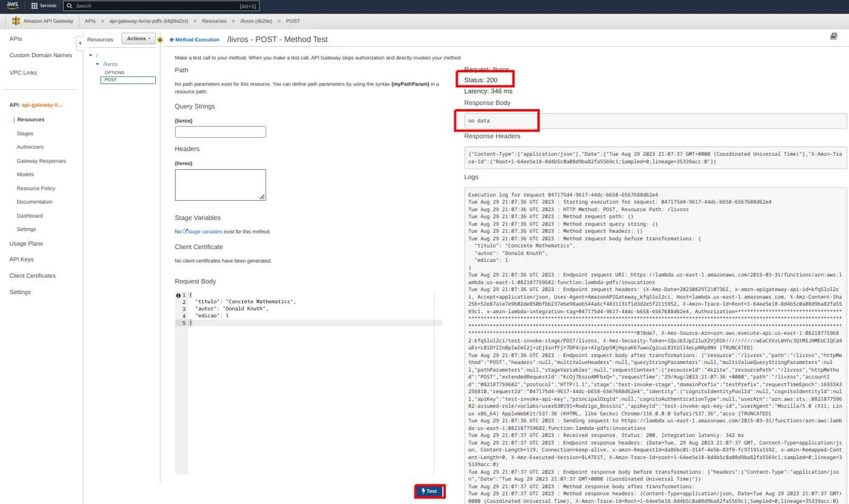Click the 'no data' response body text
This screenshot has height=504, width=849.
click(x=479, y=121)
